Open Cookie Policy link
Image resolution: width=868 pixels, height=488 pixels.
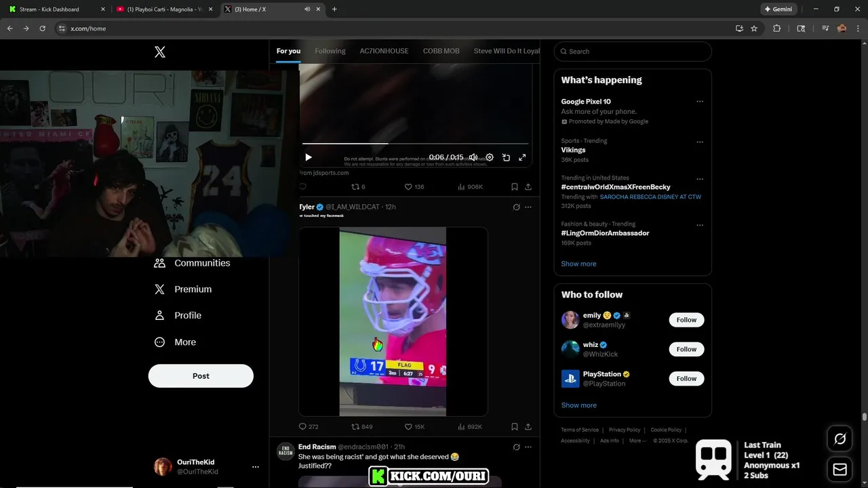pyautogui.click(x=666, y=430)
